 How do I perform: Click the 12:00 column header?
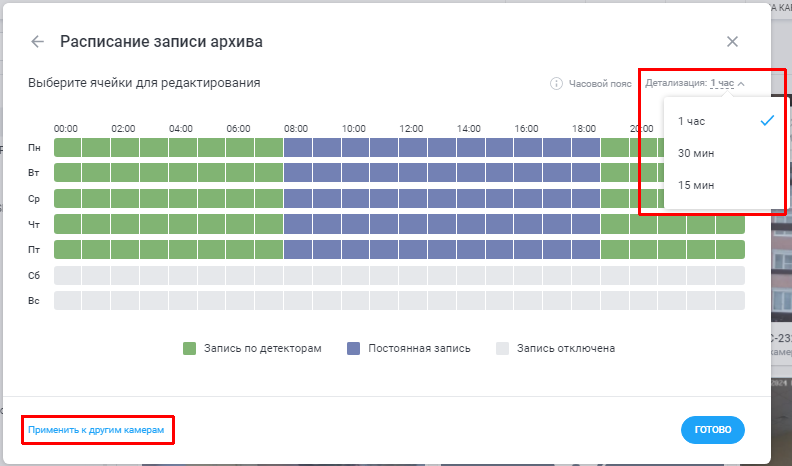(411, 129)
